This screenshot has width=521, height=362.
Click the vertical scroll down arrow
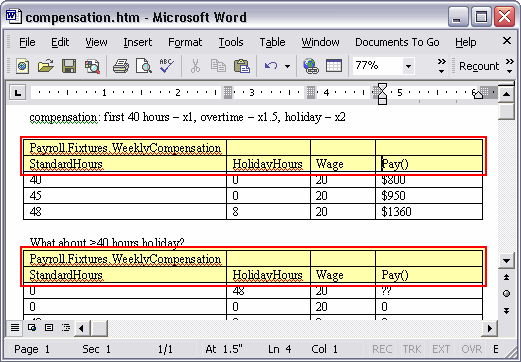click(x=506, y=261)
